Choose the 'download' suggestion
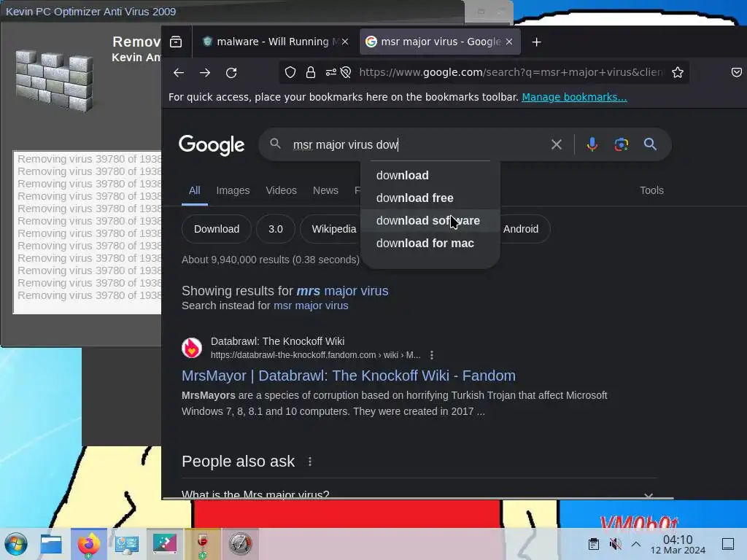 [430, 175]
